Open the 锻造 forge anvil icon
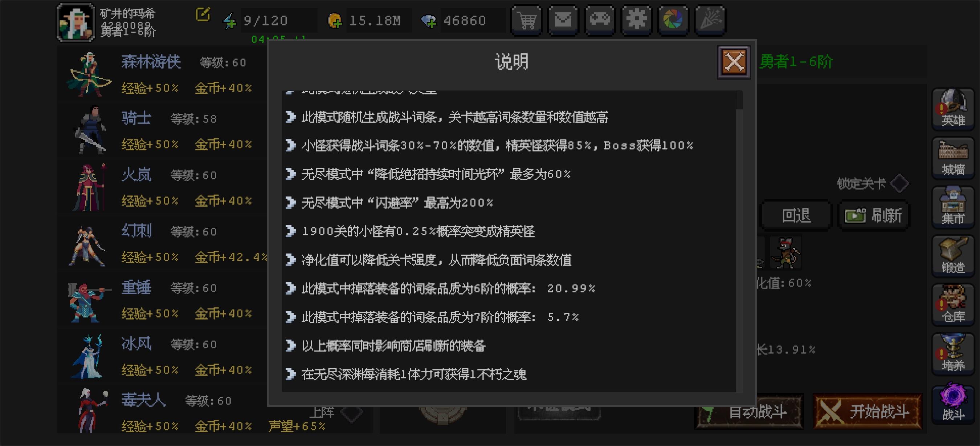 [953, 256]
